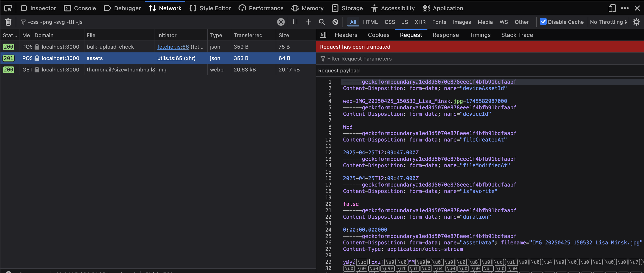Toggle Disable Cache checkbox

tap(543, 22)
